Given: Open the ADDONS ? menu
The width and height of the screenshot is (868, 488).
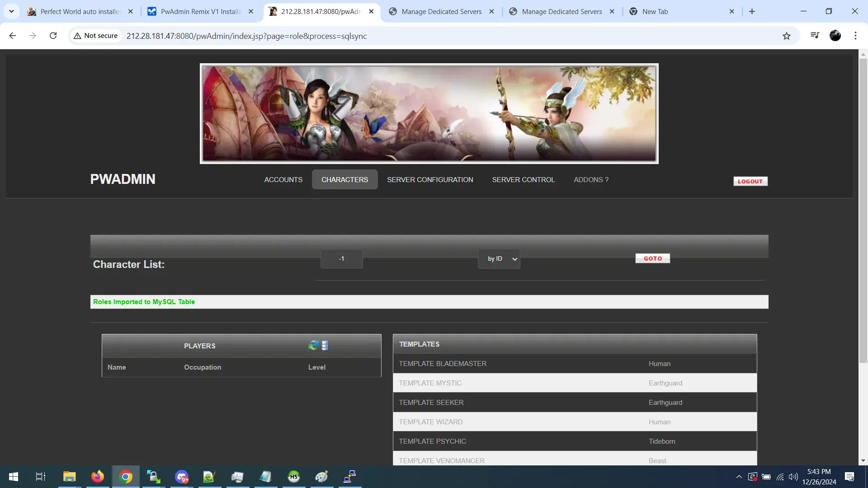Looking at the screenshot, I should coord(591,179).
